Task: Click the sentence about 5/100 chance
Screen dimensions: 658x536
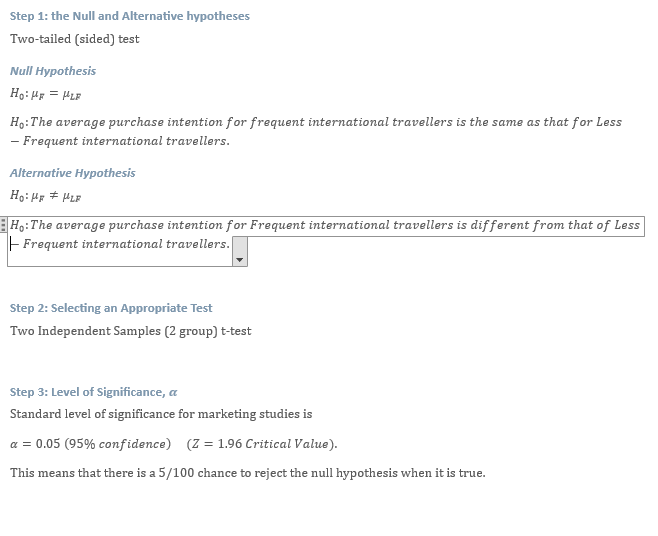Action: point(248,473)
